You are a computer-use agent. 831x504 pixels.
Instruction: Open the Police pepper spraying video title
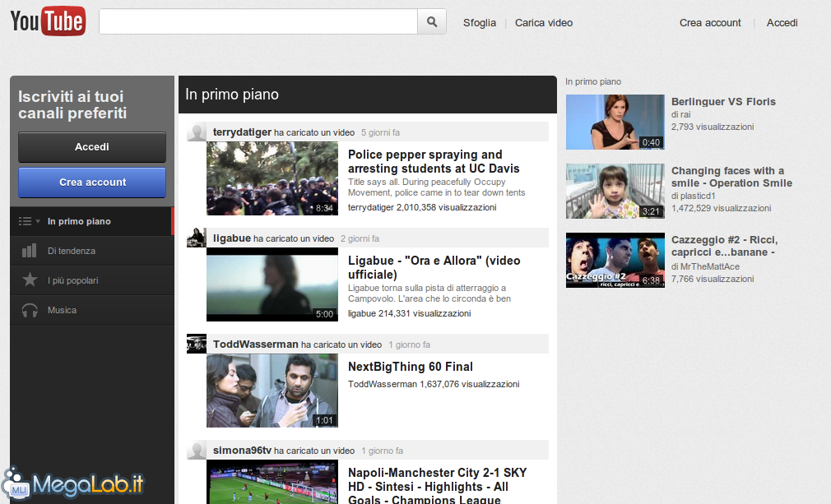434,161
